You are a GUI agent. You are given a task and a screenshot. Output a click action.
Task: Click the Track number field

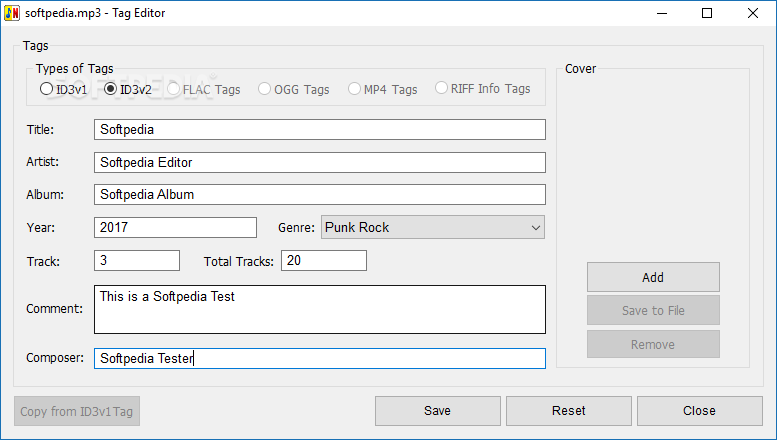point(137,261)
